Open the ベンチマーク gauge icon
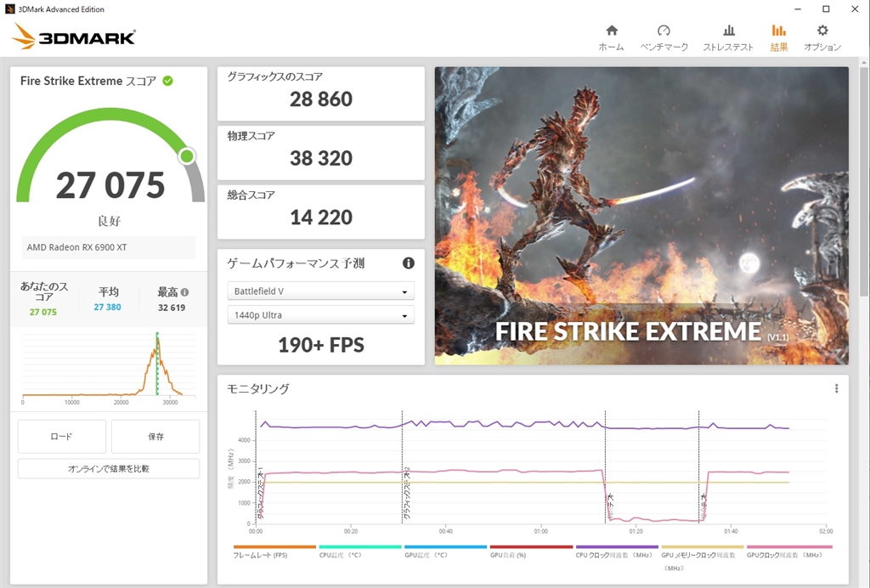The height and width of the screenshot is (588, 870). [664, 30]
